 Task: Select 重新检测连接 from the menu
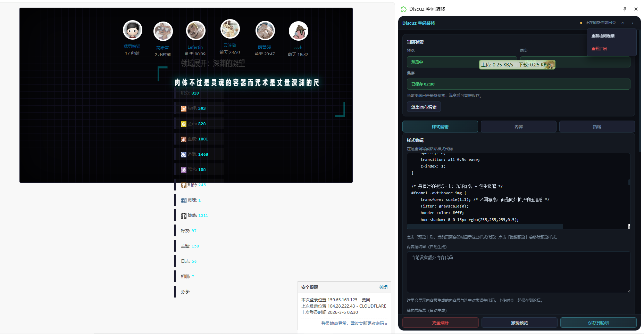pyautogui.click(x=603, y=36)
